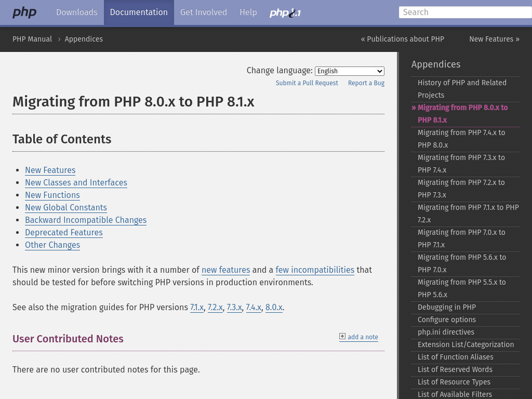Click 'There are no user contributed notes' text
The height and width of the screenshot is (399, 532).
tap(106, 369)
